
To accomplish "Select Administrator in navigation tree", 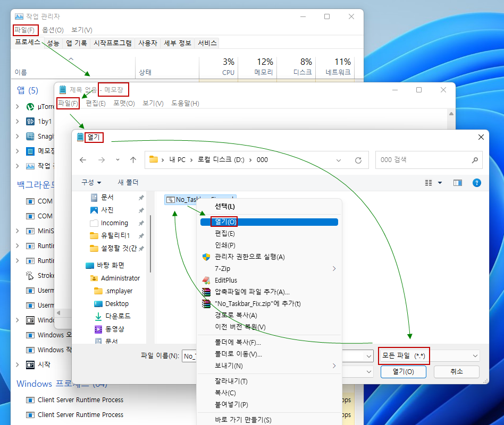I will click(120, 278).
